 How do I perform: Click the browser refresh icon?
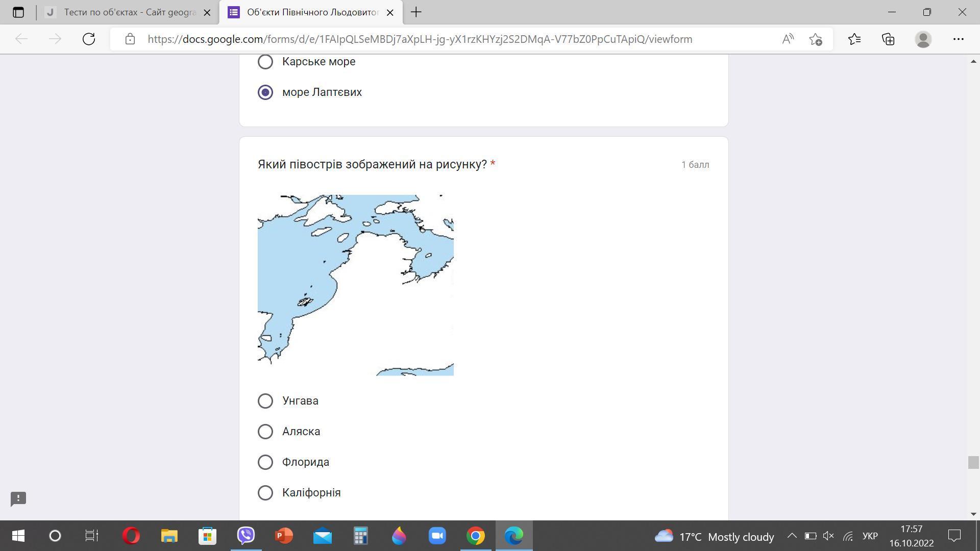(89, 39)
